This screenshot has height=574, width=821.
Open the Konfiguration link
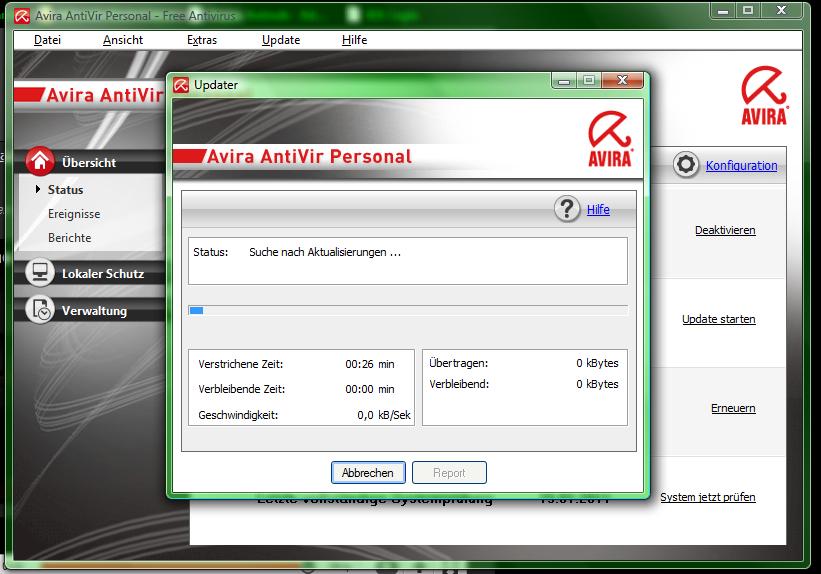pos(741,165)
